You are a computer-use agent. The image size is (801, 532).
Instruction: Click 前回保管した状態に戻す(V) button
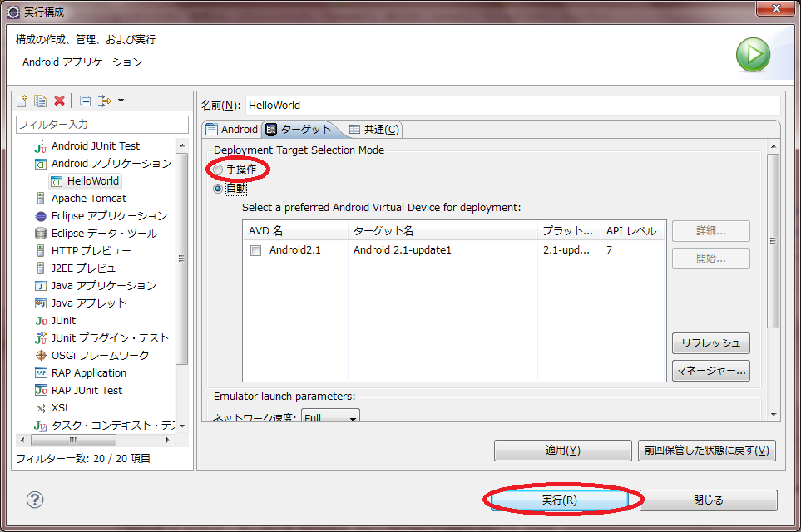(706, 451)
